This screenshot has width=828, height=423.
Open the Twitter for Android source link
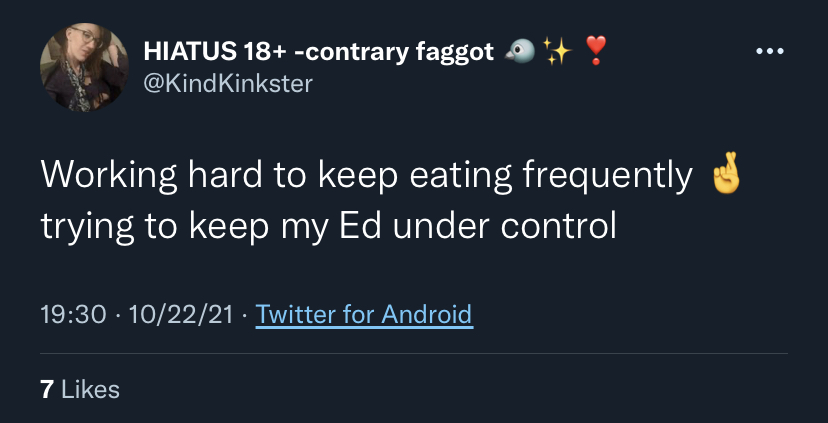(x=364, y=315)
